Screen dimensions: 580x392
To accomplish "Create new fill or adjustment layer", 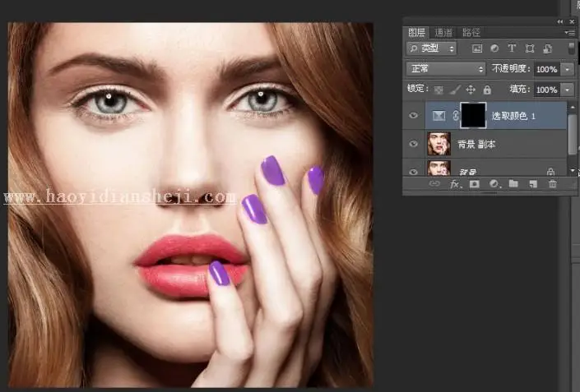I will click(x=494, y=184).
